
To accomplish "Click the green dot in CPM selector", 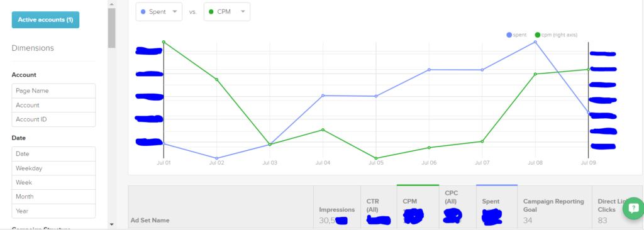I will pyautogui.click(x=211, y=11).
